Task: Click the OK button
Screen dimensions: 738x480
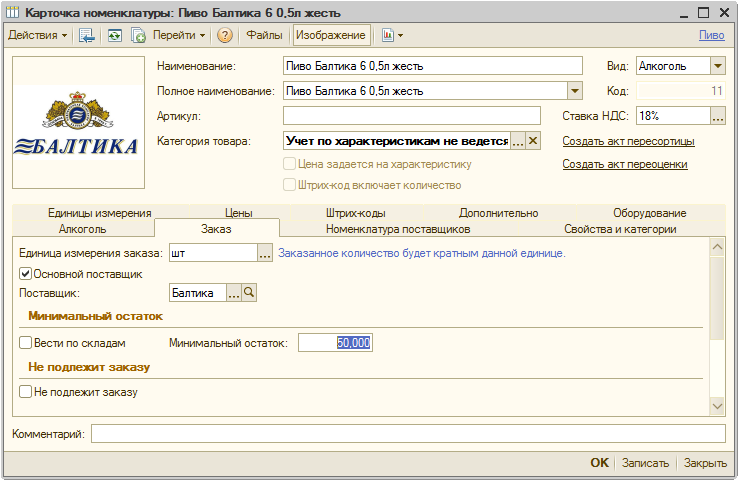Action: tap(600, 463)
